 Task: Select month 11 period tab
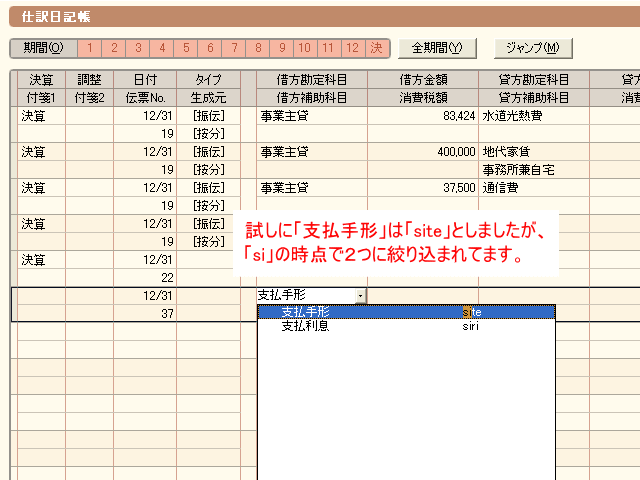pyautogui.click(x=328, y=48)
